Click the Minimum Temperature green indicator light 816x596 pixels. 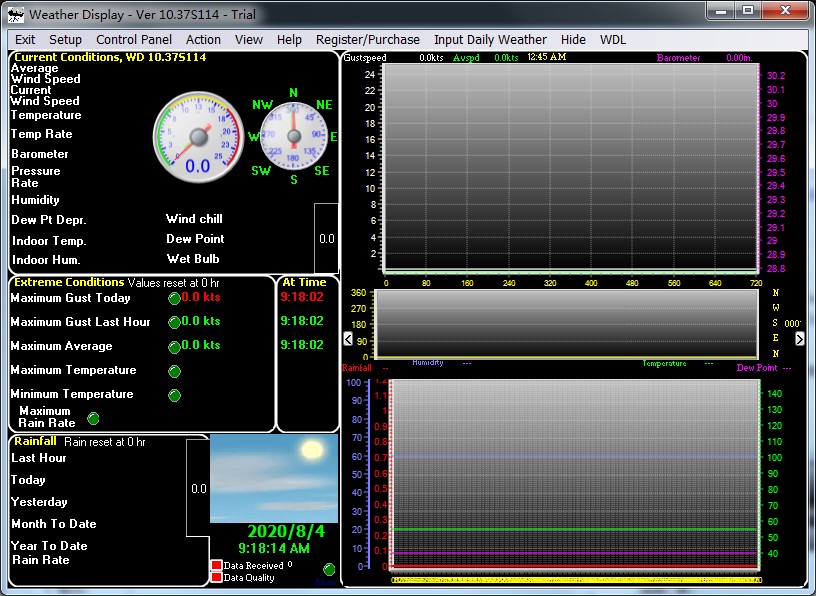coord(174,395)
